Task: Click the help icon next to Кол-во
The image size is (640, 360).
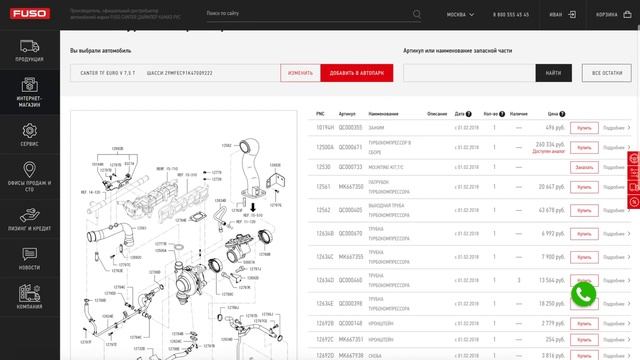Action: click(x=502, y=114)
